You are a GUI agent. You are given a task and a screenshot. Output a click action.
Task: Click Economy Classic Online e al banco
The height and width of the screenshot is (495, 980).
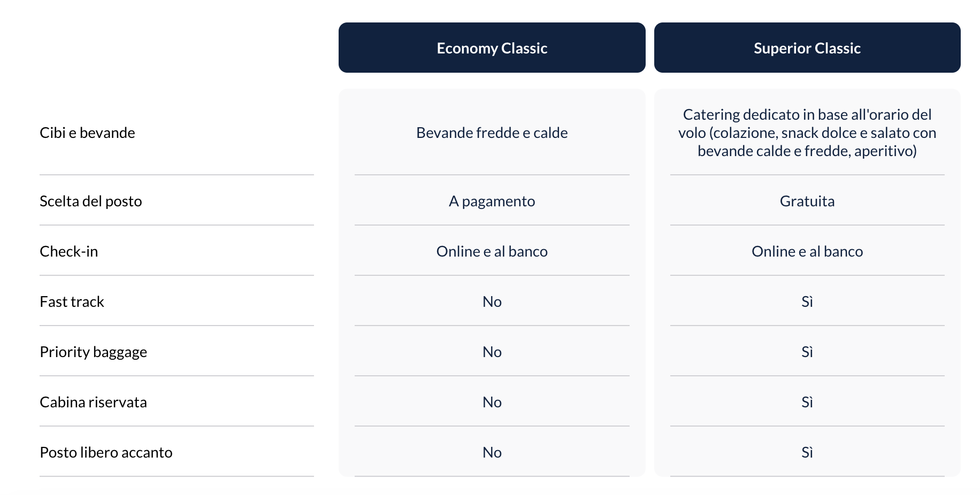click(492, 251)
